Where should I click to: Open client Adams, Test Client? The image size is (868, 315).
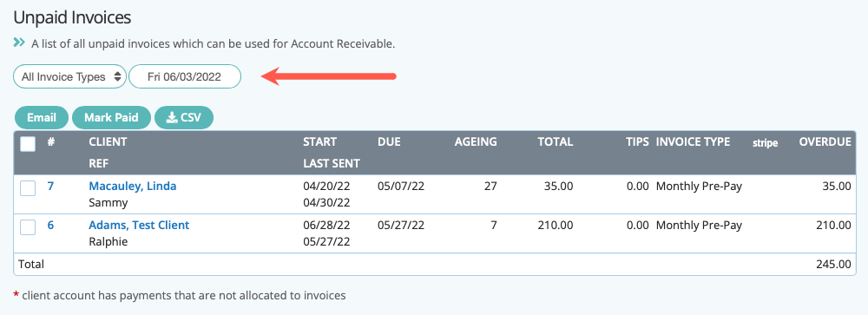(x=139, y=226)
